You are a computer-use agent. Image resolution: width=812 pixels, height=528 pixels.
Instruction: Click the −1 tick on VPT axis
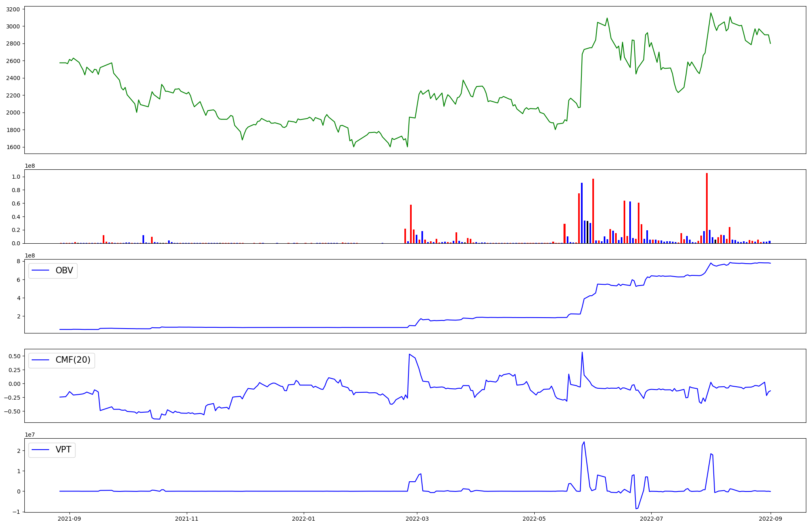tap(15, 511)
